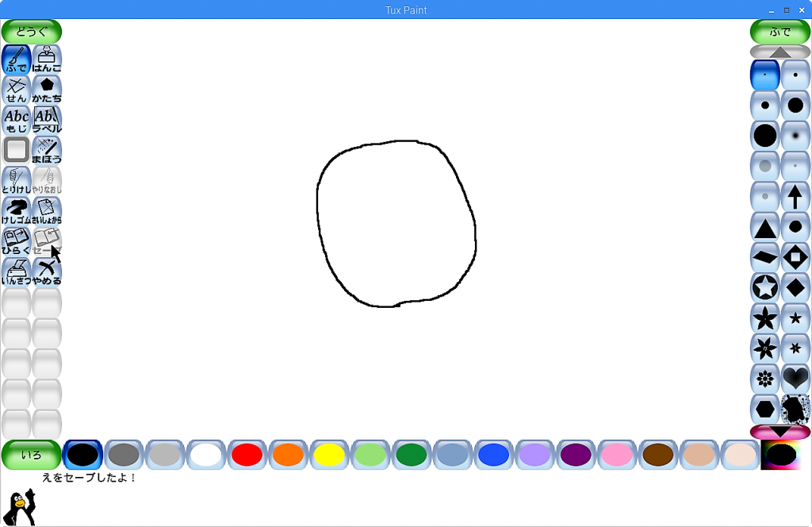The height and width of the screenshot is (527, 812).
Task: Print the picture with いんさつ
Action: coord(16,272)
